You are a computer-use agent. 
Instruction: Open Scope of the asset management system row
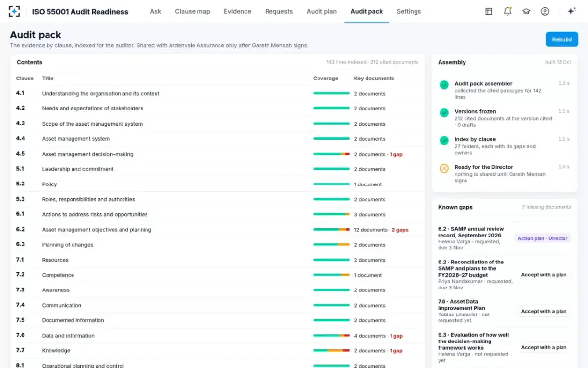pyautogui.click(x=218, y=124)
